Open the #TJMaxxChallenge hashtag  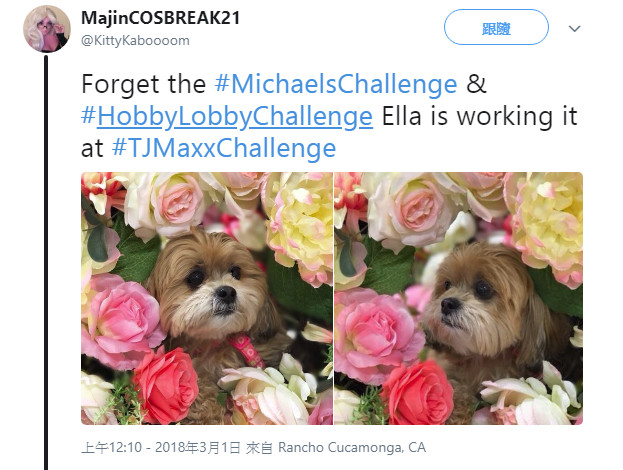[x=224, y=148]
